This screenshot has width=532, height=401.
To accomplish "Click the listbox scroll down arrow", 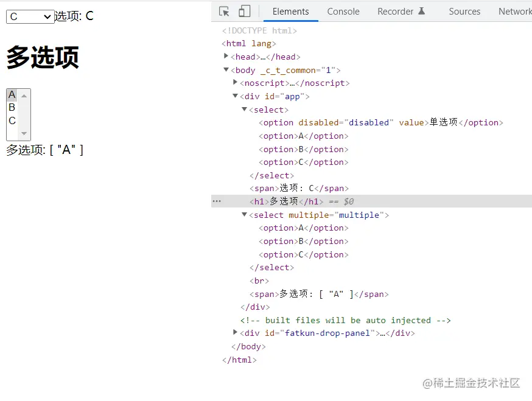I will (x=24, y=133).
